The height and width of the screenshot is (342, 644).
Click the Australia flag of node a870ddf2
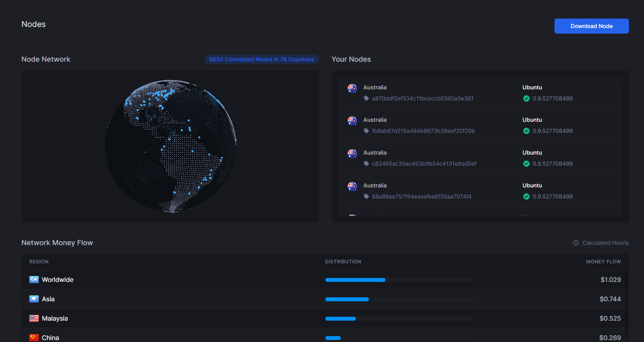[x=352, y=88]
